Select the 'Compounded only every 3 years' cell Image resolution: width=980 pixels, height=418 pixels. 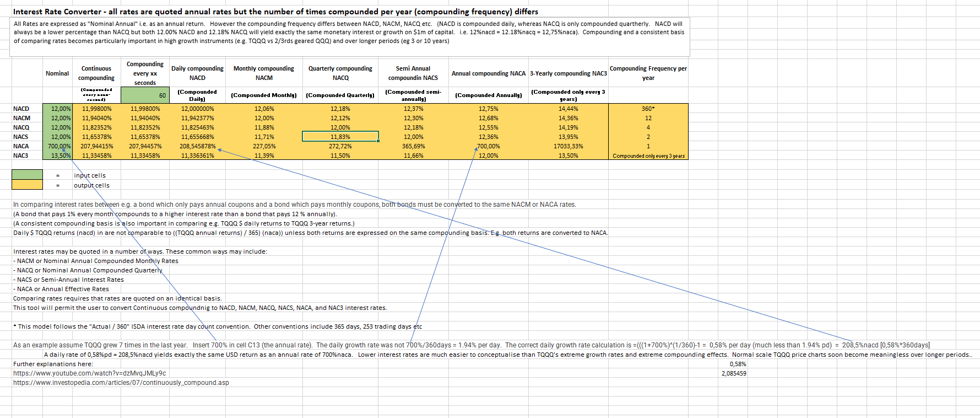click(648, 156)
